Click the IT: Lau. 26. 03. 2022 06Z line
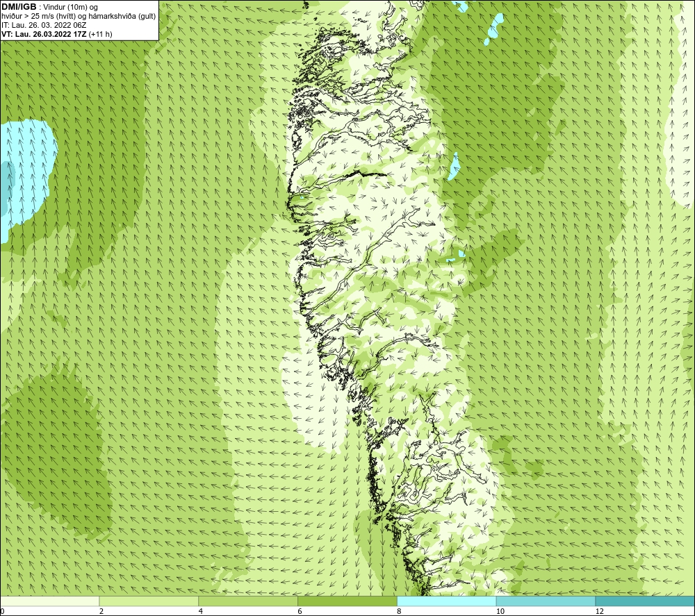 pyautogui.click(x=44, y=25)
